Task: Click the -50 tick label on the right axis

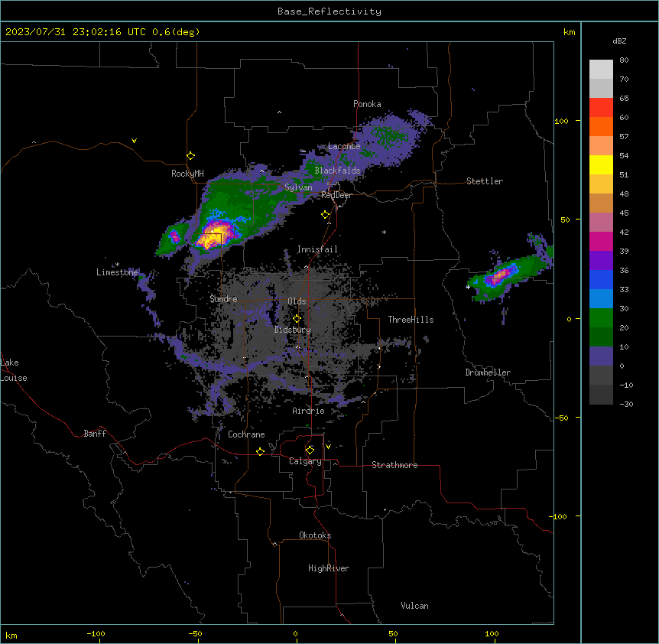Action: coord(561,418)
